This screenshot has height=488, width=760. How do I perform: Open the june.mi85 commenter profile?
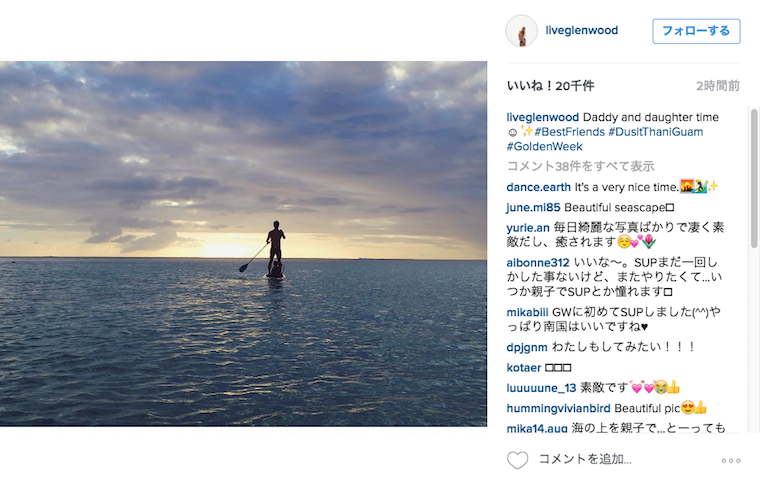pyautogui.click(x=533, y=207)
